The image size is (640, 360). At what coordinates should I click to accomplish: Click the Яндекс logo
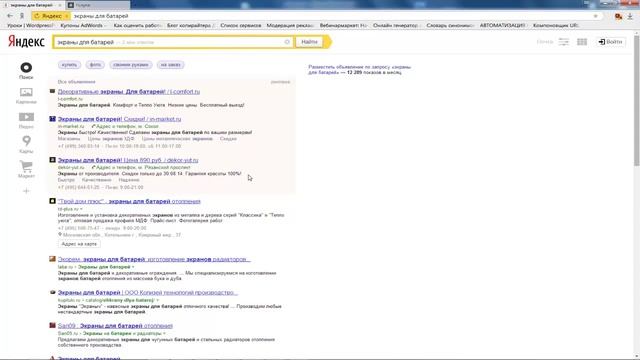(26, 41)
